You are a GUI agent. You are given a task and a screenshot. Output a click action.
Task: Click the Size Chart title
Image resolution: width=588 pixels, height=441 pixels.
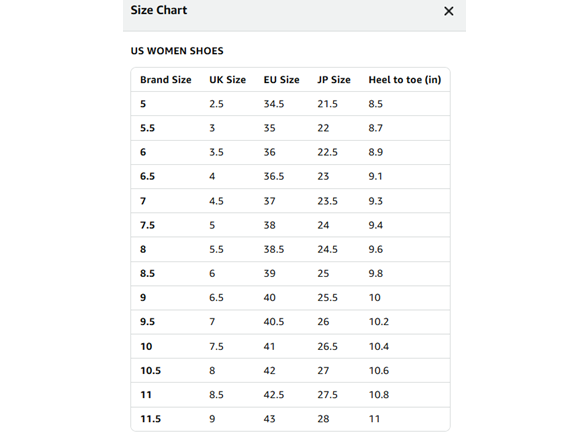tap(159, 10)
